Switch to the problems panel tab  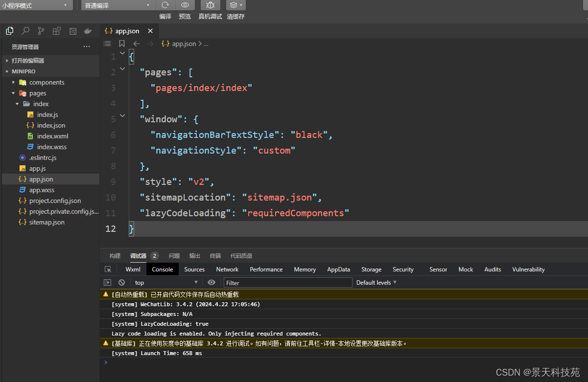174,256
